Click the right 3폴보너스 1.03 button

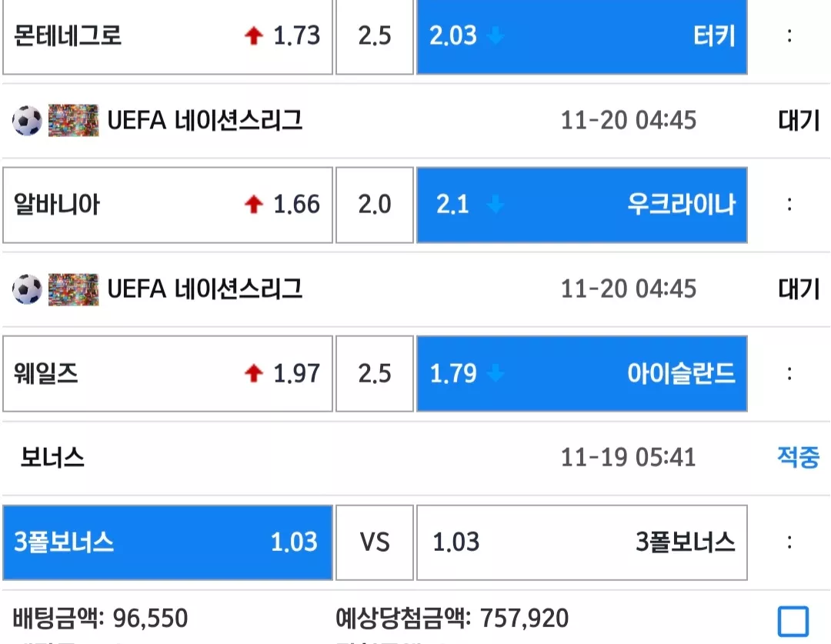point(582,542)
